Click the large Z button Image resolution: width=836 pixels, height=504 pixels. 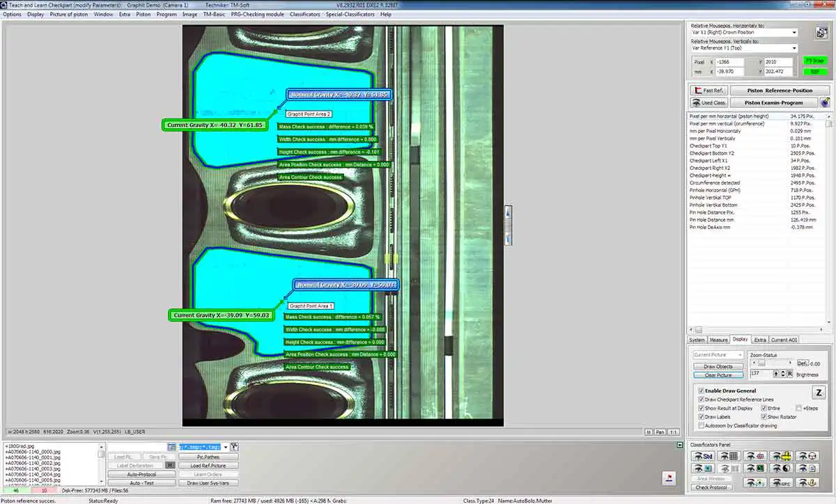click(x=819, y=393)
